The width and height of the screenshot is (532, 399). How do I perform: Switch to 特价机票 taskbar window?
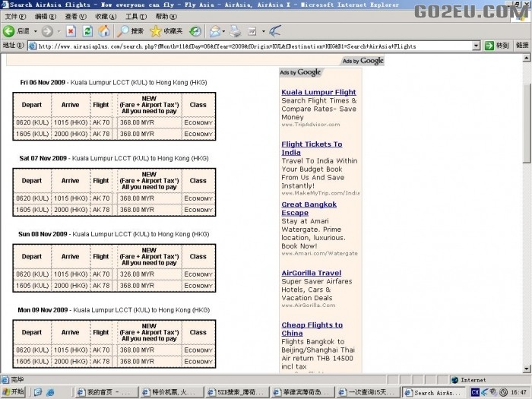point(172,392)
